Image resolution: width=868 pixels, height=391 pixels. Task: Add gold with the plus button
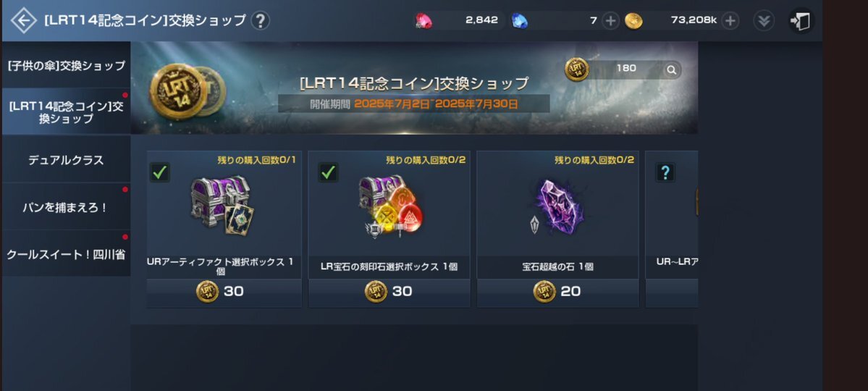(x=730, y=21)
